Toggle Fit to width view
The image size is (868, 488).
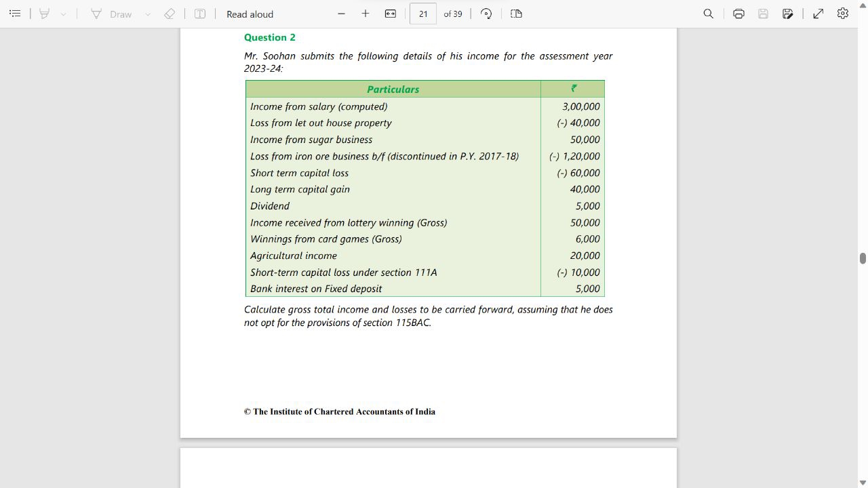coord(391,14)
